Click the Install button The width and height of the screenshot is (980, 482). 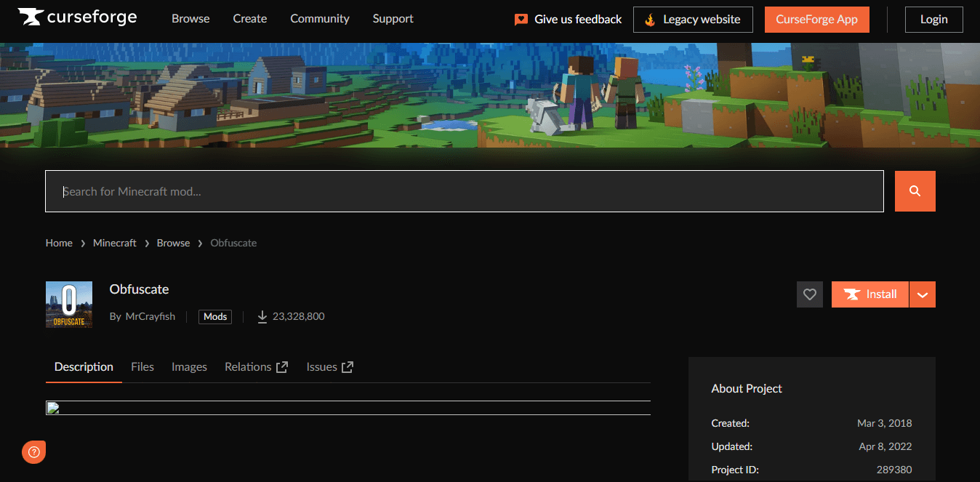870,294
